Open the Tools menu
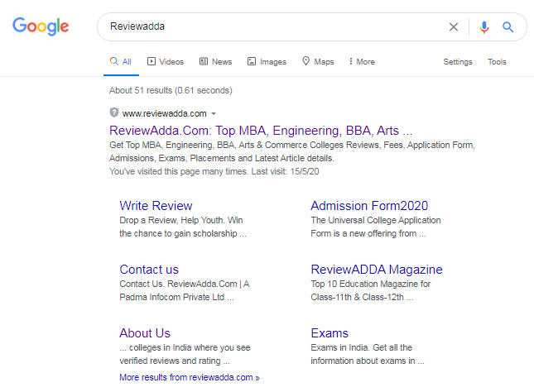 point(497,62)
